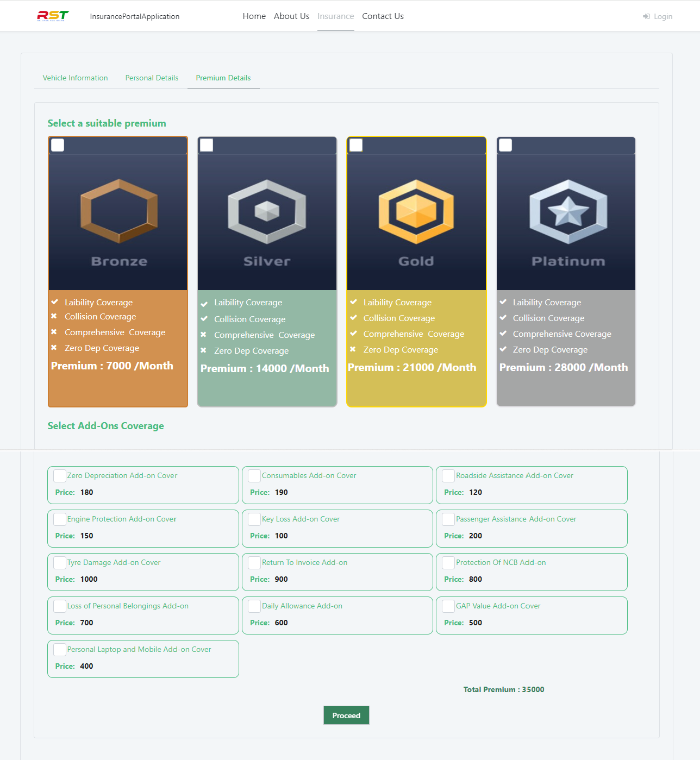
Task: Go to the Insurance menu item
Action: pos(336,16)
